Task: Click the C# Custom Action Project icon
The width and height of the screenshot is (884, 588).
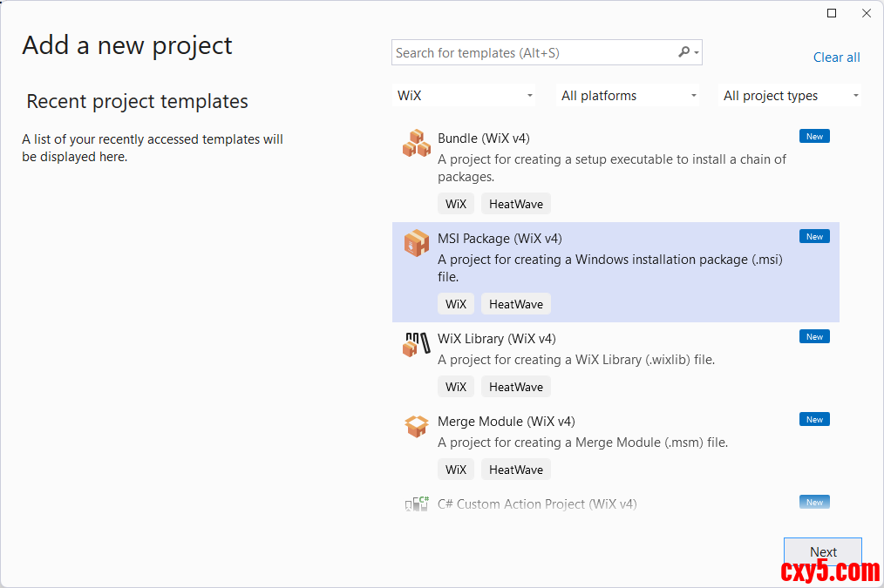Action: pyautogui.click(x=417, y=504)
